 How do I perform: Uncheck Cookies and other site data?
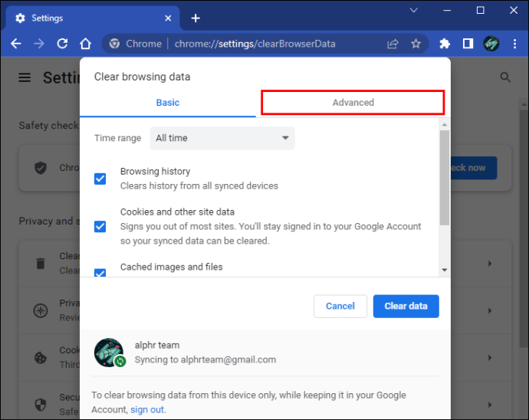click(100, 226)
